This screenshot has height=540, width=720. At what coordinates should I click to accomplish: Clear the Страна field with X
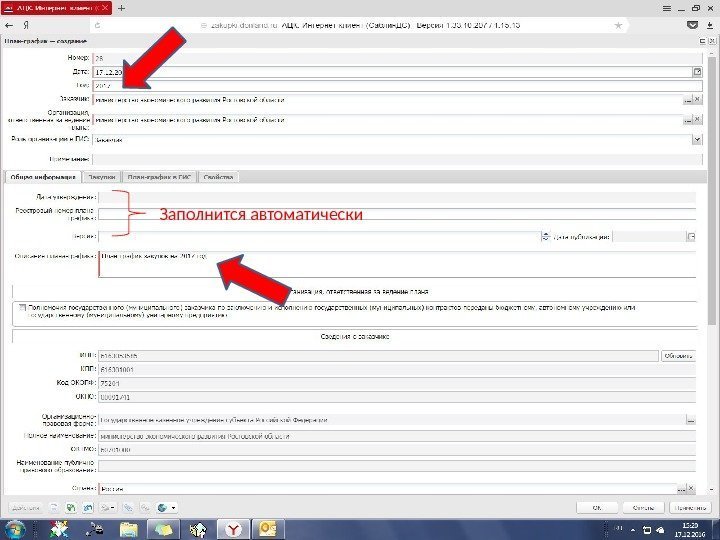point(691,489)
